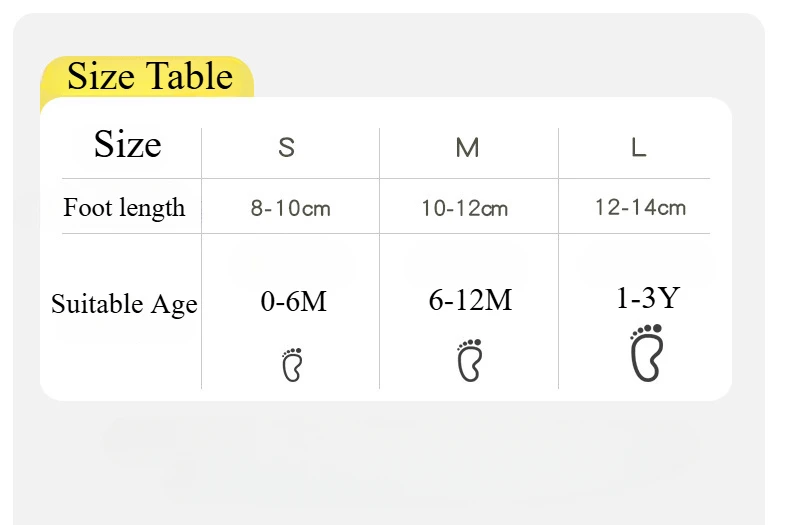Click the small foot icon under 0-6M
Screen dimensions: 790x525
pyautogui.click(x=292, y=366)
